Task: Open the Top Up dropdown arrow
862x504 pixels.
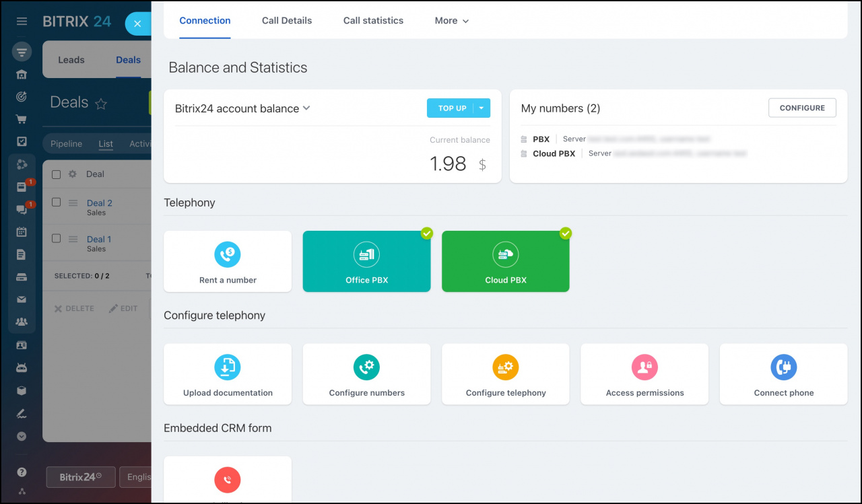Action: pyautogui.click(x=482, y=108)
